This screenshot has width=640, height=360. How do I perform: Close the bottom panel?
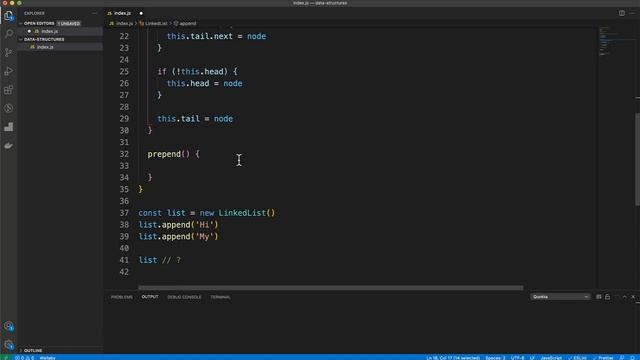tap(633, 297)
